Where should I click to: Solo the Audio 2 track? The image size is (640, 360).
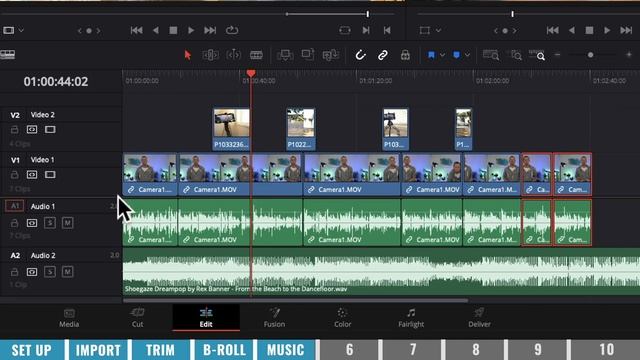point(50,272)
